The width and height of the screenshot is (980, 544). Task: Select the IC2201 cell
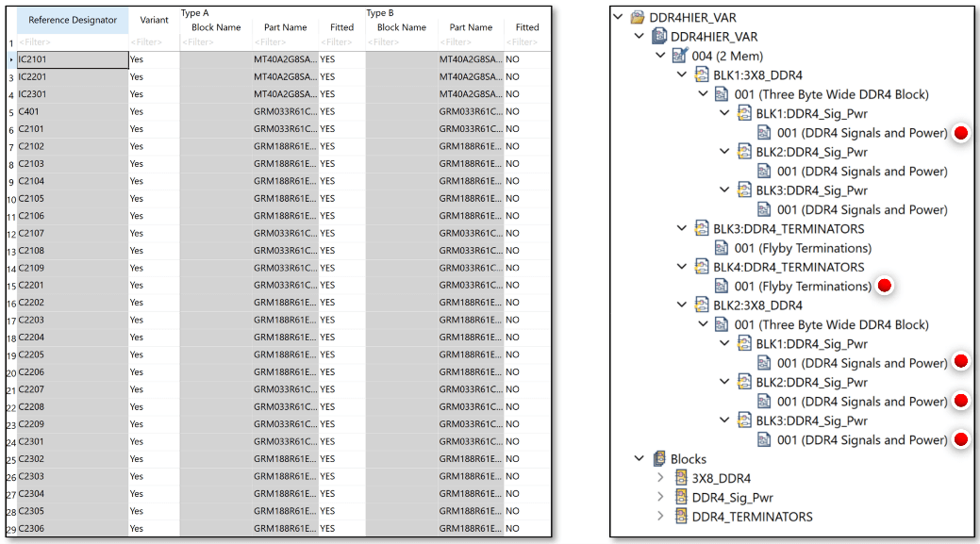[x=73, y=76]
